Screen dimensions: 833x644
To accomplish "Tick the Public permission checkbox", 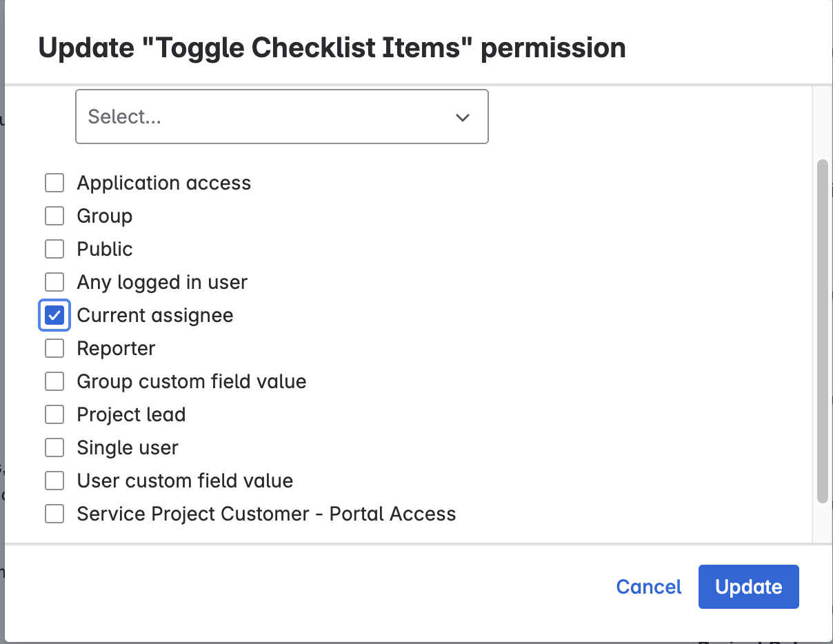I will tap(54, 249).
